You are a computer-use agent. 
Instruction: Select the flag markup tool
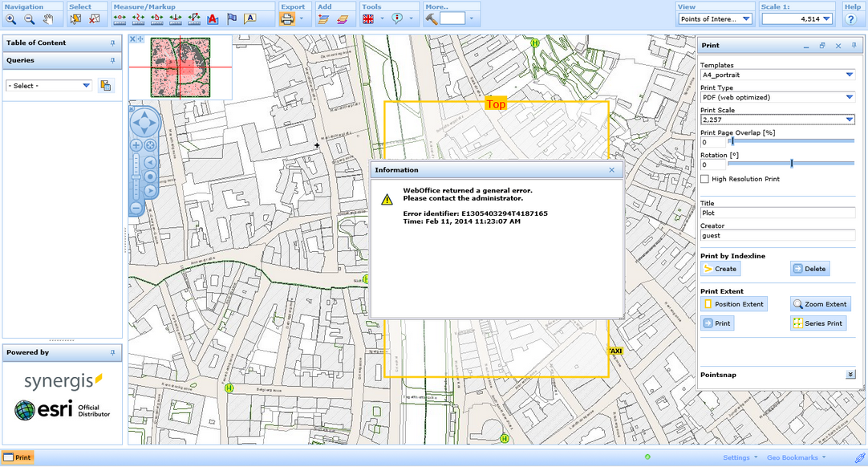(x=232, y=18)
